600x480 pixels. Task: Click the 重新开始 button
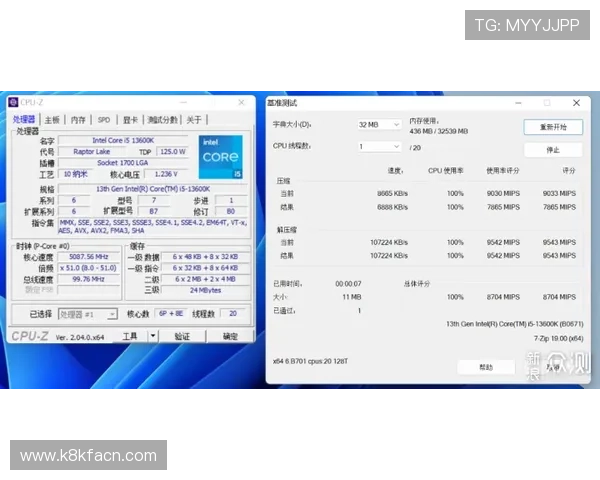point(553,127)
